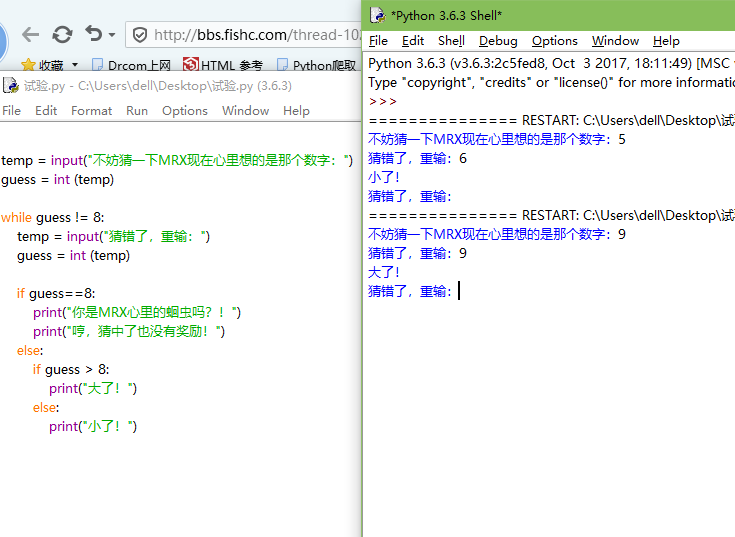The image size is (735, 537).
Task: Click the browser back arrow button
Action: click(x=30, y=35)
